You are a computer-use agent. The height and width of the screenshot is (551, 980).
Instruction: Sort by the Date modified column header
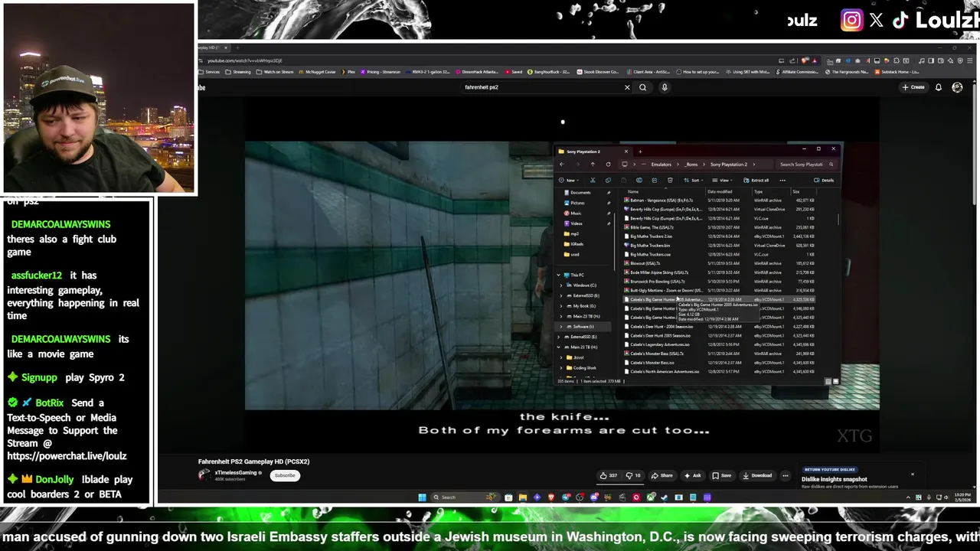click(720, 191)
